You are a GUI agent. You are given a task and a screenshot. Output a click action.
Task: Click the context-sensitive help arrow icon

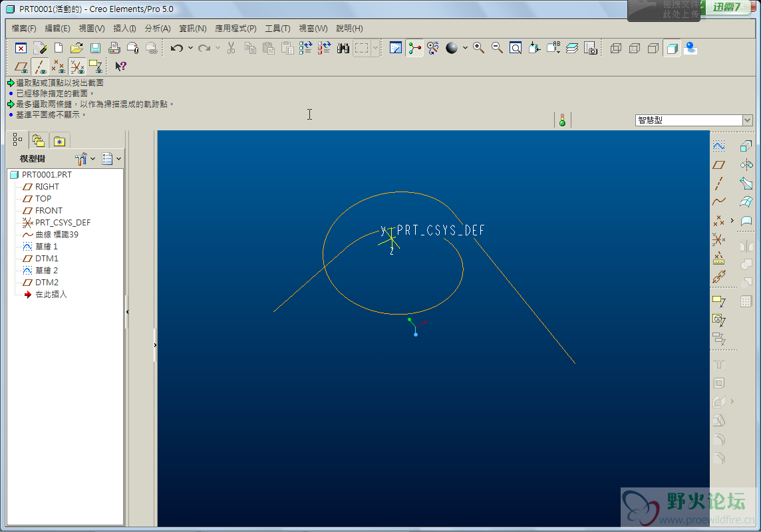pyautogui.click(x=120, y=66)
